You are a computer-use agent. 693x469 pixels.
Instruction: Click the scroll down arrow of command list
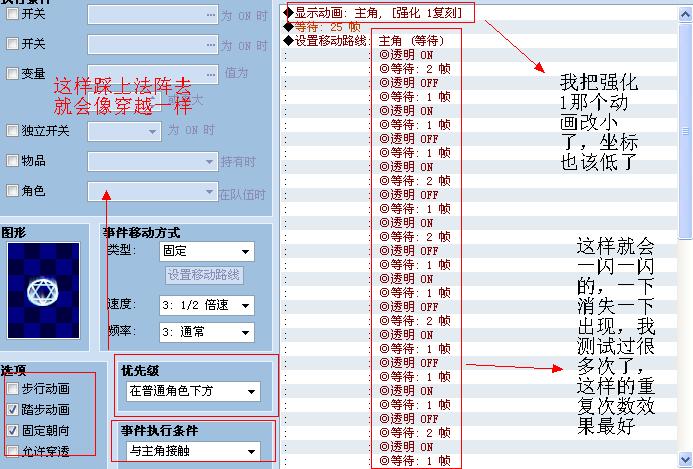(685, 459)
